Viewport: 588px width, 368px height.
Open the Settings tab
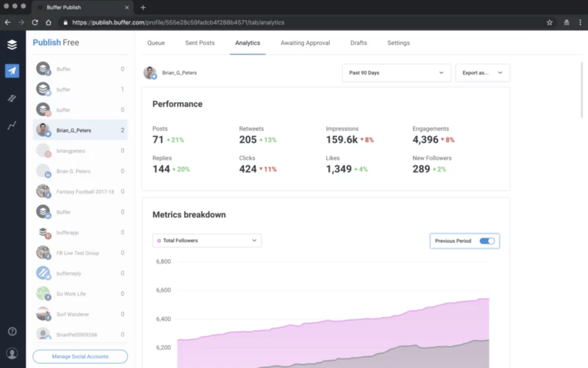pos(398,43)
